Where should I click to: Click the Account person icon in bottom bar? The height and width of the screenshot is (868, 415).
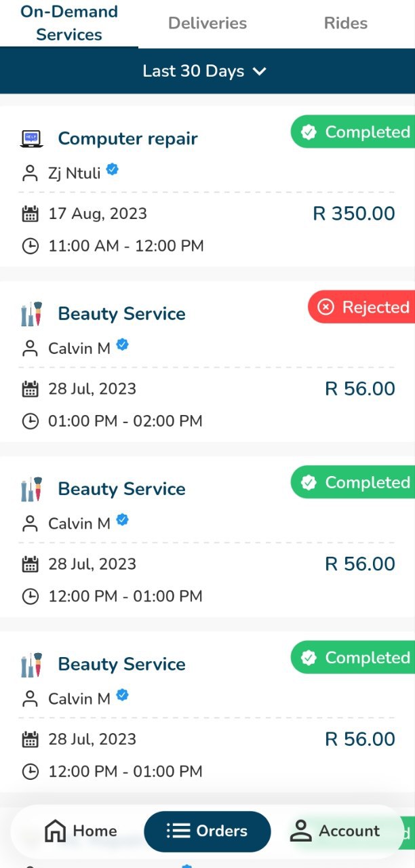300,831
